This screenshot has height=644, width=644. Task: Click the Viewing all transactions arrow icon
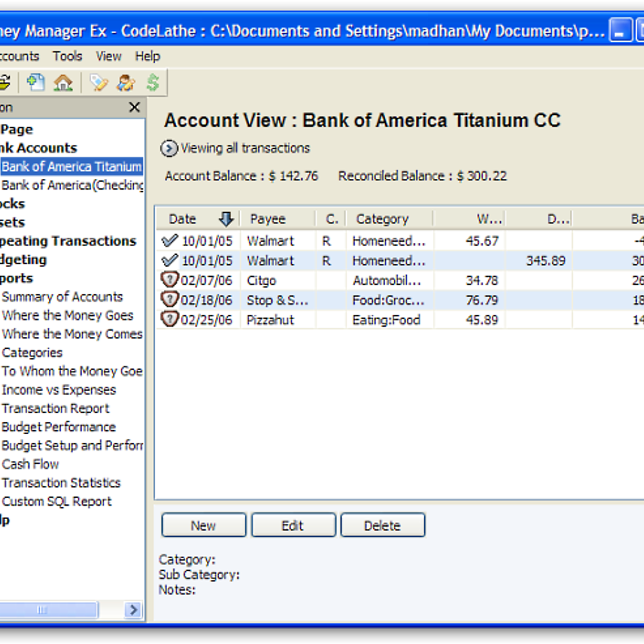(x=169, y=148)
